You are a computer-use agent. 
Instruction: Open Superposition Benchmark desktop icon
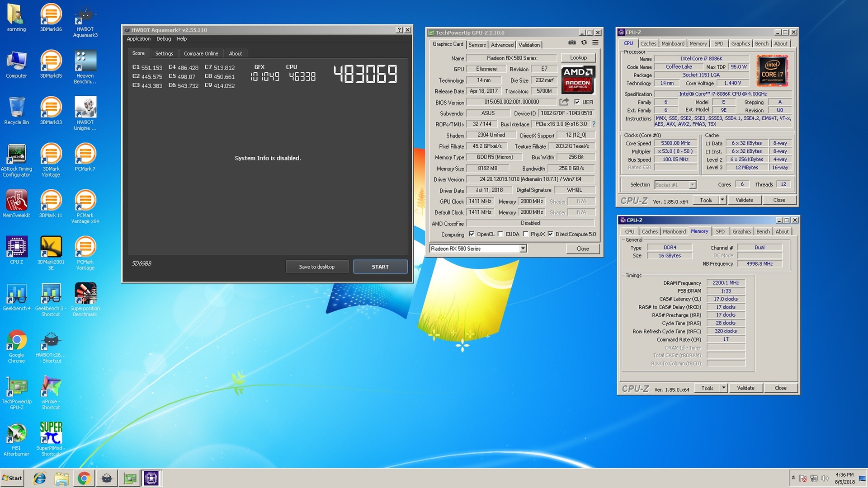85,300
